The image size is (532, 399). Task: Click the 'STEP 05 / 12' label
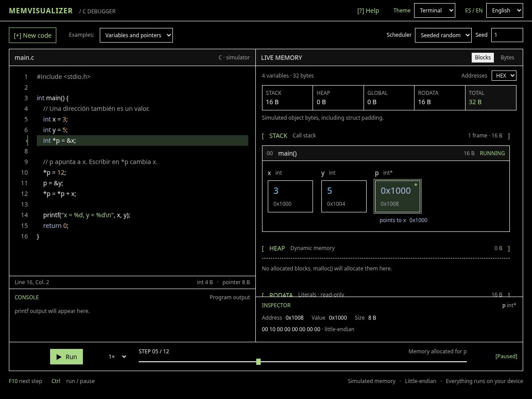[154, 351]
